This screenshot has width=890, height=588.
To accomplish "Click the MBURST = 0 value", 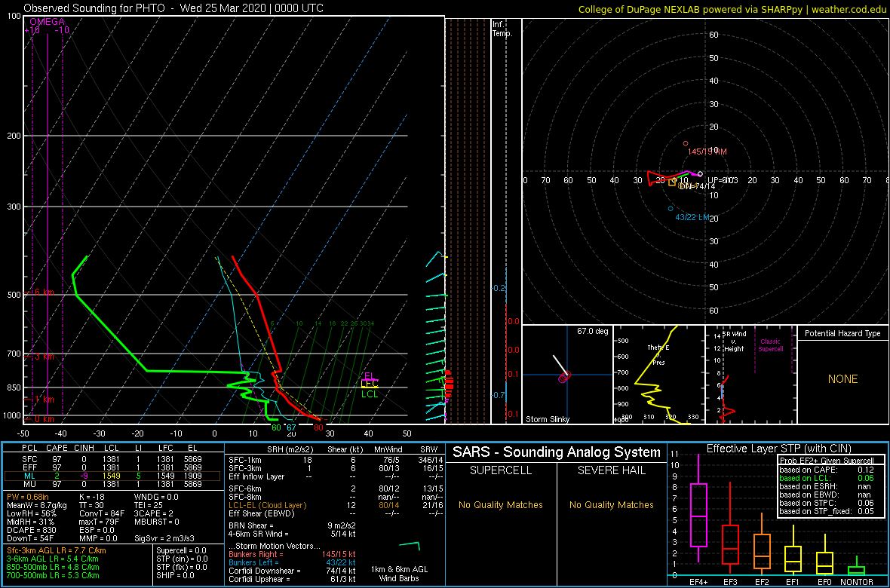I will [x=157, y=522].
